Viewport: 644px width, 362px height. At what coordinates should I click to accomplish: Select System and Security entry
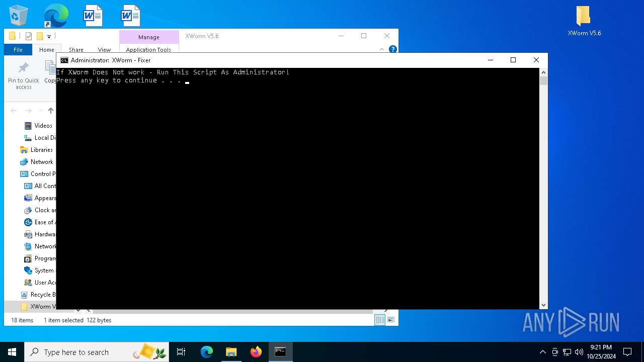coord(39,270)
